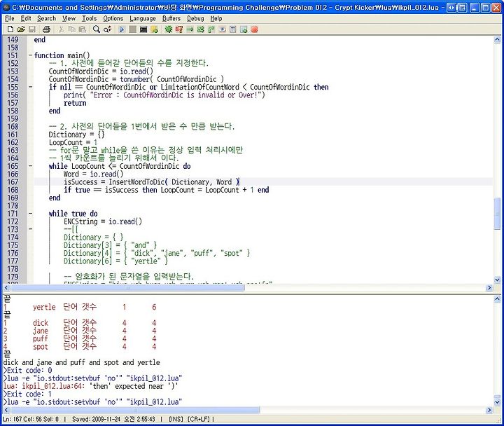Viewport: 504px width, 426px height.
Task: Open Find with the magnifier icon
Action: pos(97,29)
